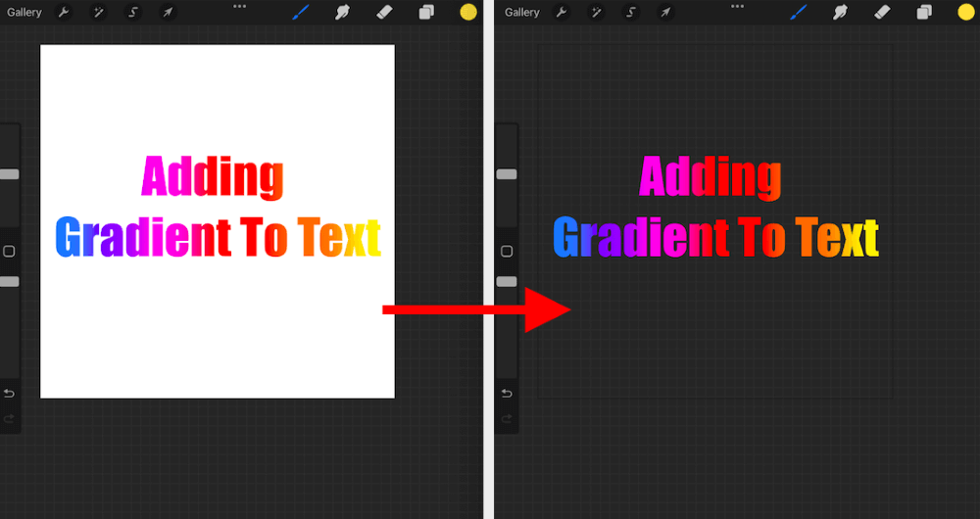
Task: Open Gallery in the left screenshot
Action: (x=24, y=13)
